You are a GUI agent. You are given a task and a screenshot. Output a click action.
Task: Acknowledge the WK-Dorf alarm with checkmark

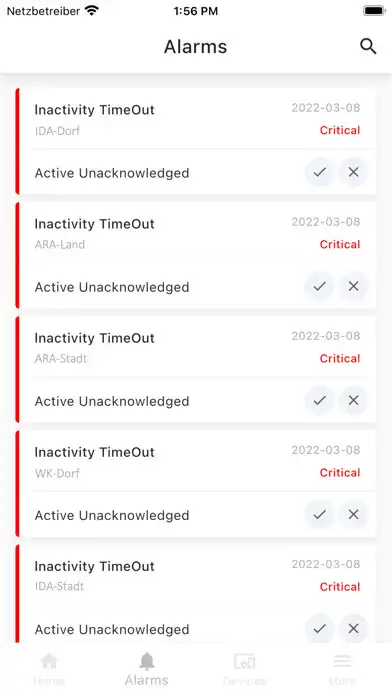click(320, 514)
